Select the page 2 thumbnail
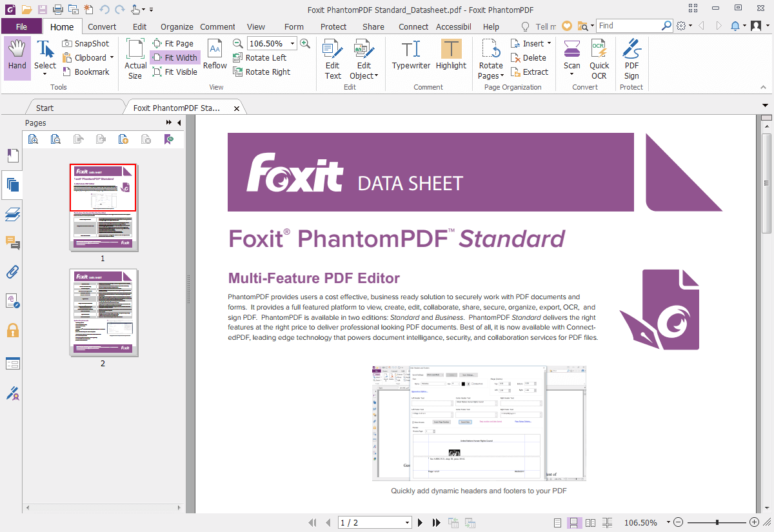Screen dimensions: 774x532 103,314
